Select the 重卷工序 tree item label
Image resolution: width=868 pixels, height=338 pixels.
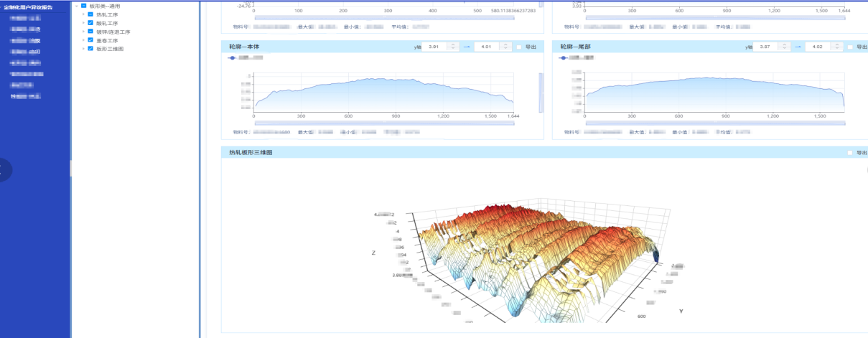107,40
